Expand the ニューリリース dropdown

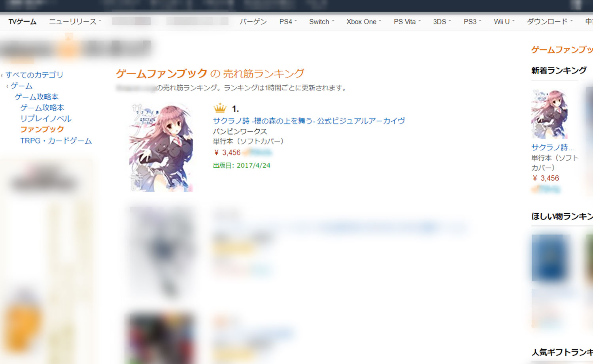(x=75, y=22)
